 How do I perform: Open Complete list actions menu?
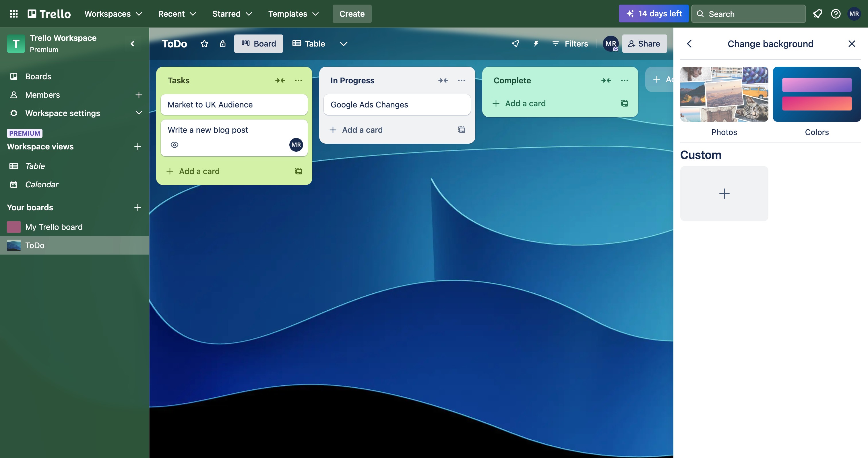pyautogui.click(x=624, y=80)
